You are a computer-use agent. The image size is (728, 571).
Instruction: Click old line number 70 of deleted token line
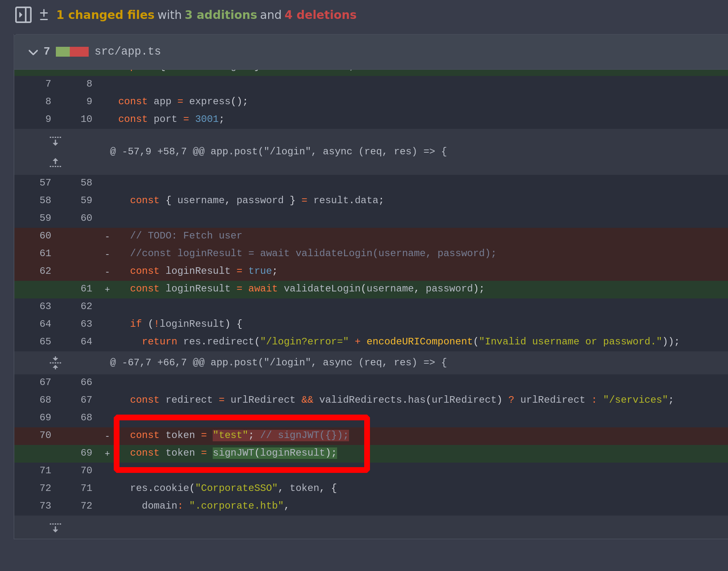[45, 435]
